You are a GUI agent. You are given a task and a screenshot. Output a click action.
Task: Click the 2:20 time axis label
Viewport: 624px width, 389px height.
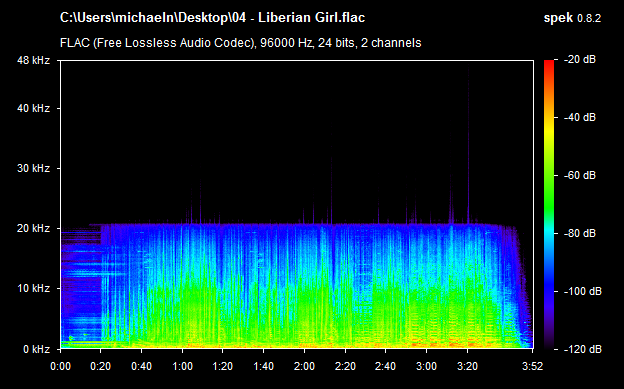coord(345,366)
